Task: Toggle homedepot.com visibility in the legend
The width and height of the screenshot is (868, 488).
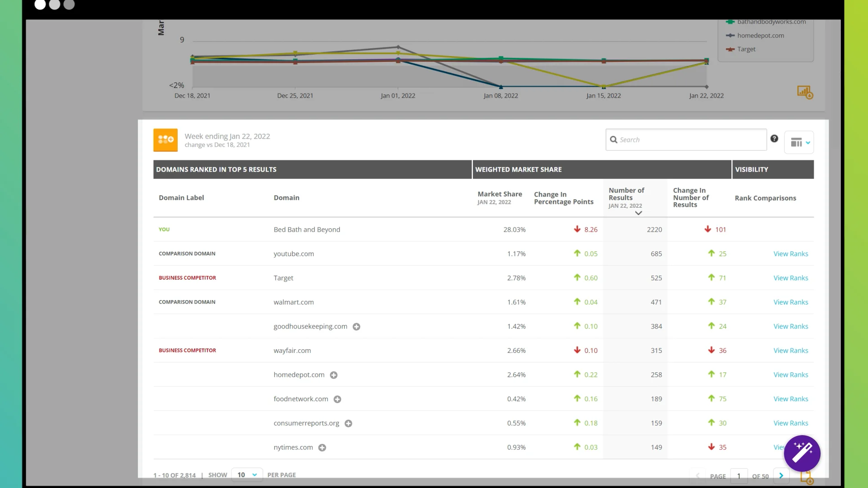Action: pyautogui.click(x=760, y=35)
